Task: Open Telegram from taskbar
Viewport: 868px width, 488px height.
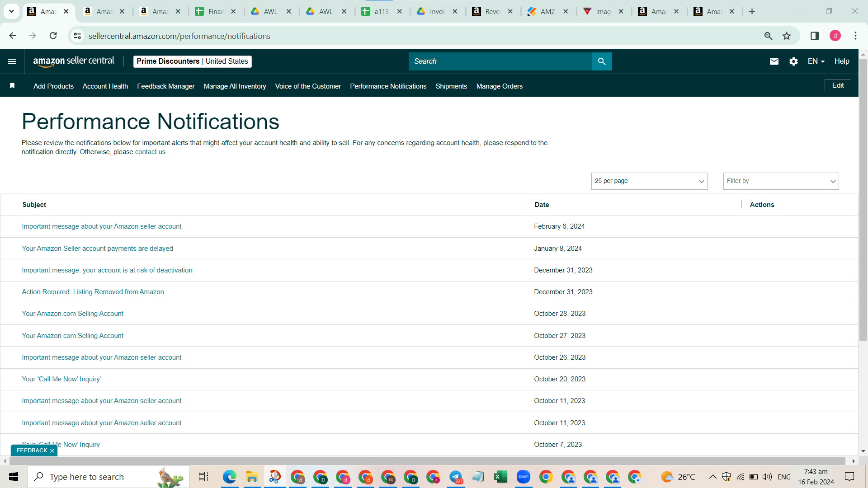Action: 456,477
